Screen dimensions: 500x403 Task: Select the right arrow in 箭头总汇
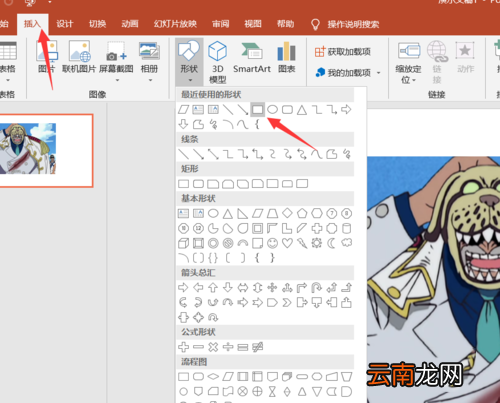point(183,288)
